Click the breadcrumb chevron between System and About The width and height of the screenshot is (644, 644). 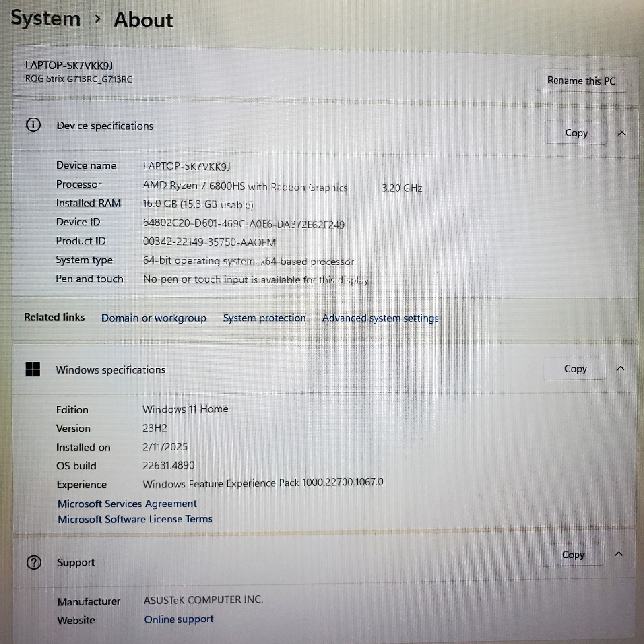pos(97,19)
